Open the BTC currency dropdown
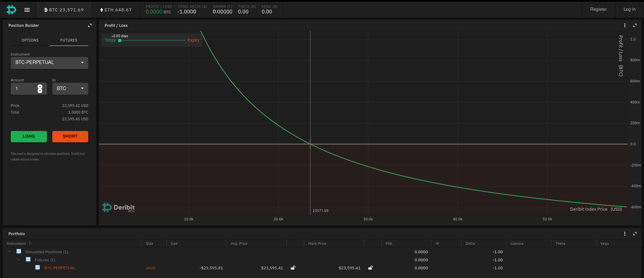This screenshot has width=644, height=278. [x=70, y=88]
